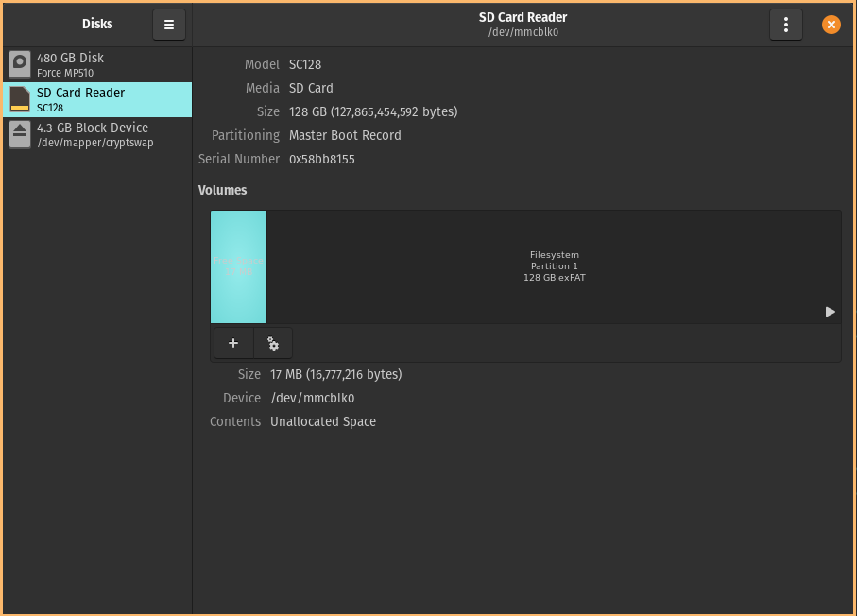This screenshot has height=616, width=857.
Task: Open the Disks application hamburger menu
Action: coord(169,25)
